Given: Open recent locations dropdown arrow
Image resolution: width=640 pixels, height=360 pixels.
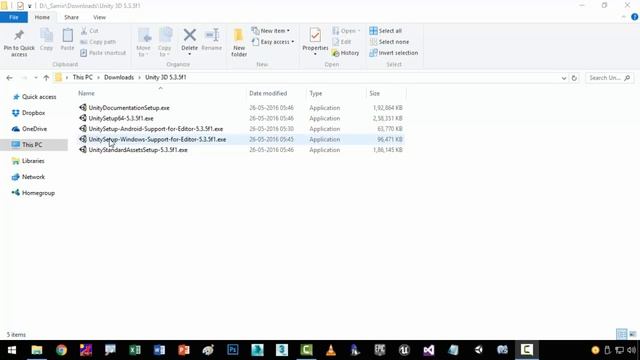Looking at the screenshot, I should coord(36,78).
